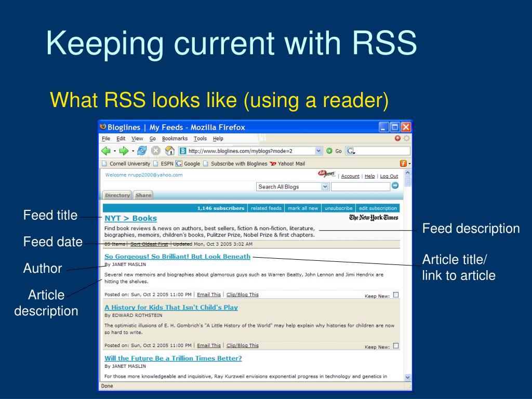Open the View menu
The image size is (532, 399).
[x=137, y=138]
